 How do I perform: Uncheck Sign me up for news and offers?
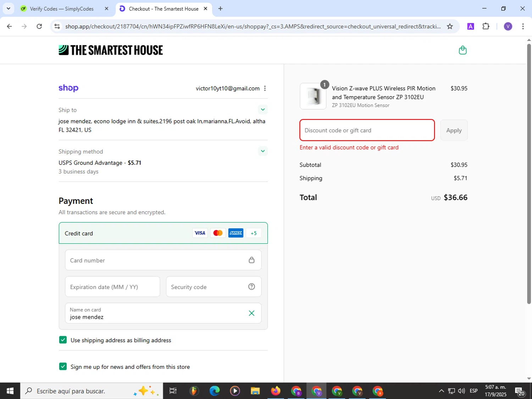point(63,366)
